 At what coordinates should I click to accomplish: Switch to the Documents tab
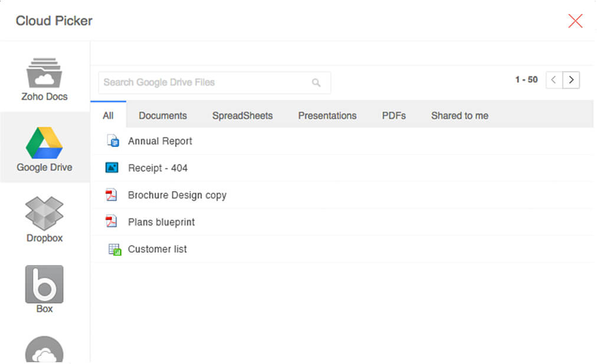(163, 116)
